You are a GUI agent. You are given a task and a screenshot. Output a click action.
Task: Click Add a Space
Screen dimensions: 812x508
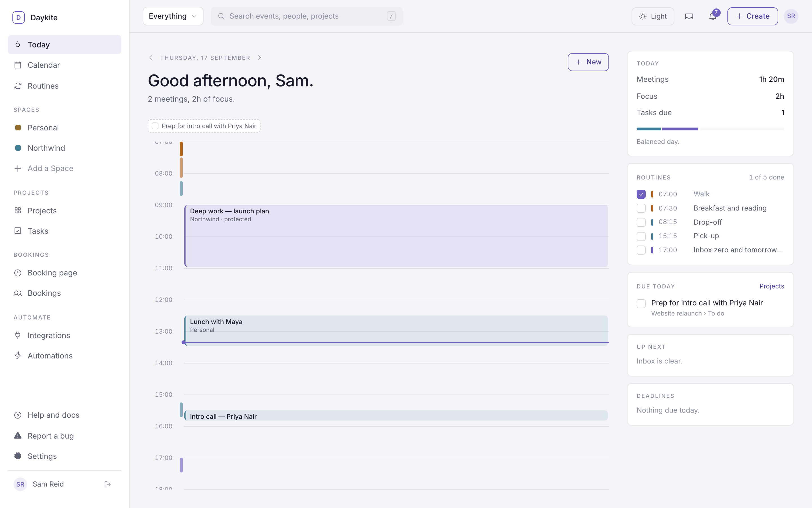[x=64, y=168]
